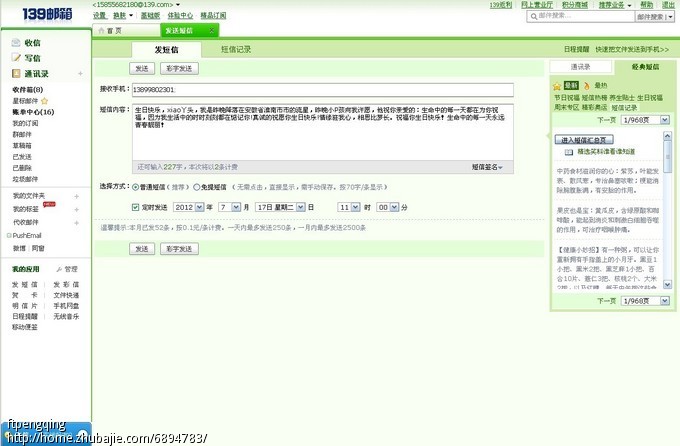Click the 邮件搜索 search field

[581, 16]
